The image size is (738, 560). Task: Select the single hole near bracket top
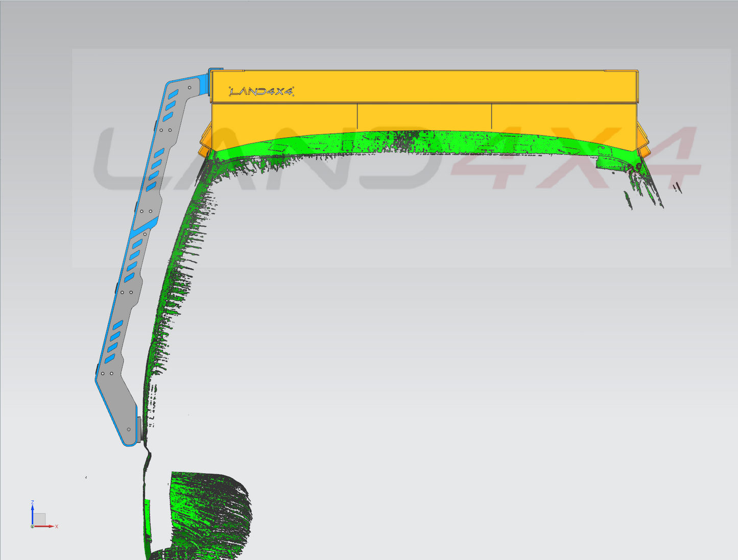(189, 88)
